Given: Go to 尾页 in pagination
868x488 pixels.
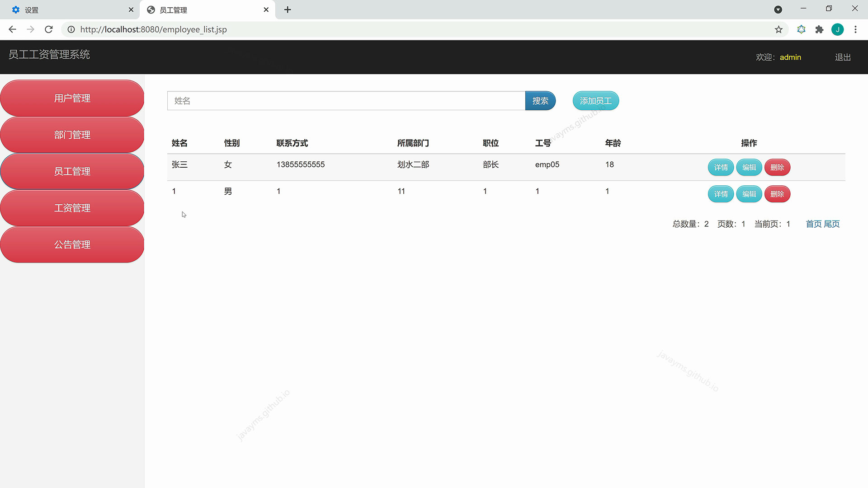Looking at the screenshot, I should click(831, 224).
